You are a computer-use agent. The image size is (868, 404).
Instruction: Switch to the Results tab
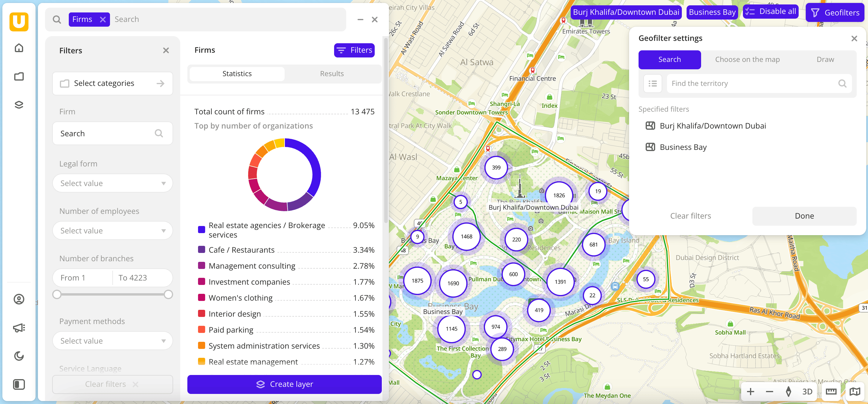(331, 73)
